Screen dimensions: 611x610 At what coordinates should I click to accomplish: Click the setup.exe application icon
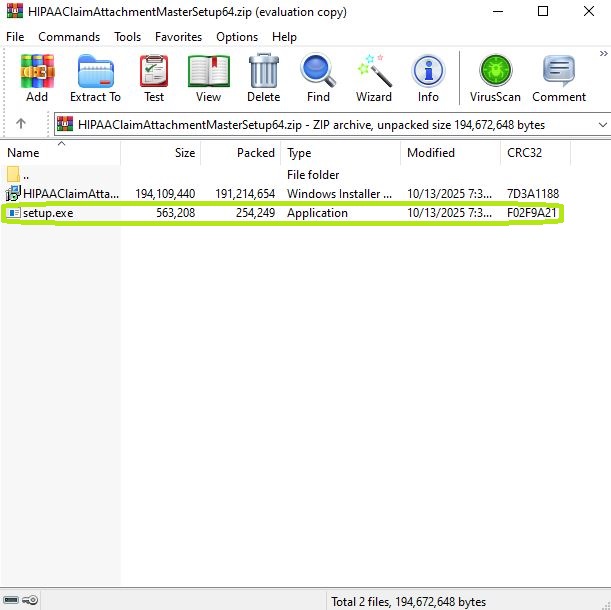(13, 213)
